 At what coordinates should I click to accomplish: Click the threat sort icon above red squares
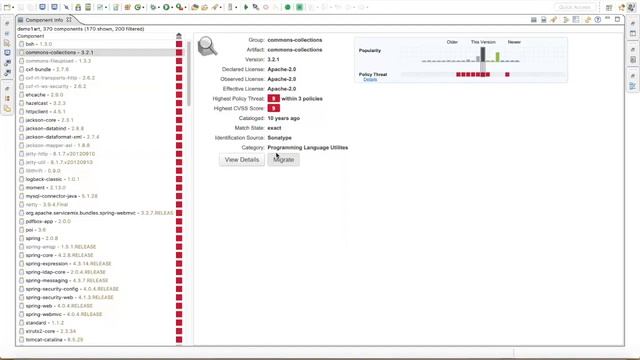(x=179, y=36)
